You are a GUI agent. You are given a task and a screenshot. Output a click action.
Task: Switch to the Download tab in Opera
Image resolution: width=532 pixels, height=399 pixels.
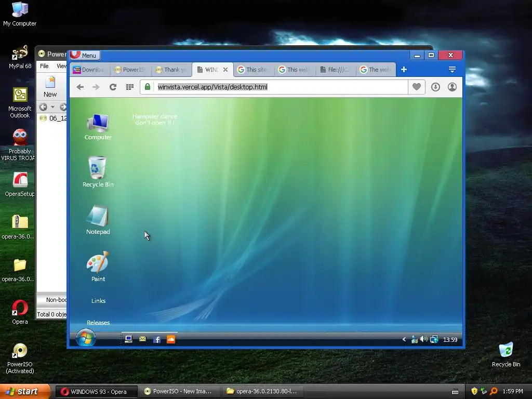[x=90, y=70]
